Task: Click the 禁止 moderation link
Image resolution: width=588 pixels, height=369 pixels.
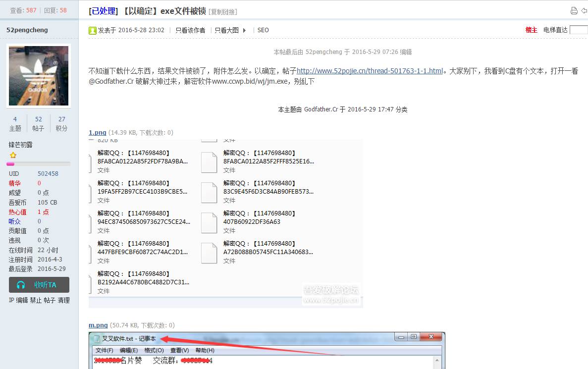Action: pyautogui.click(x=36, y=300)
